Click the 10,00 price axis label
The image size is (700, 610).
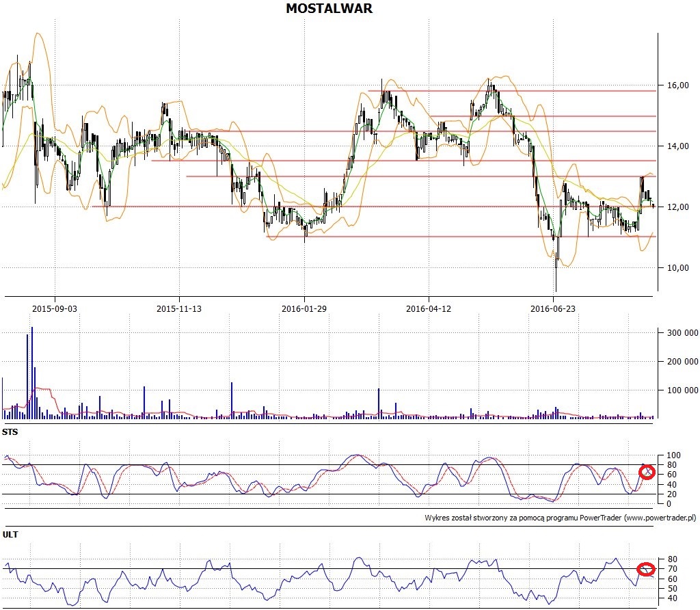(678, 268)
